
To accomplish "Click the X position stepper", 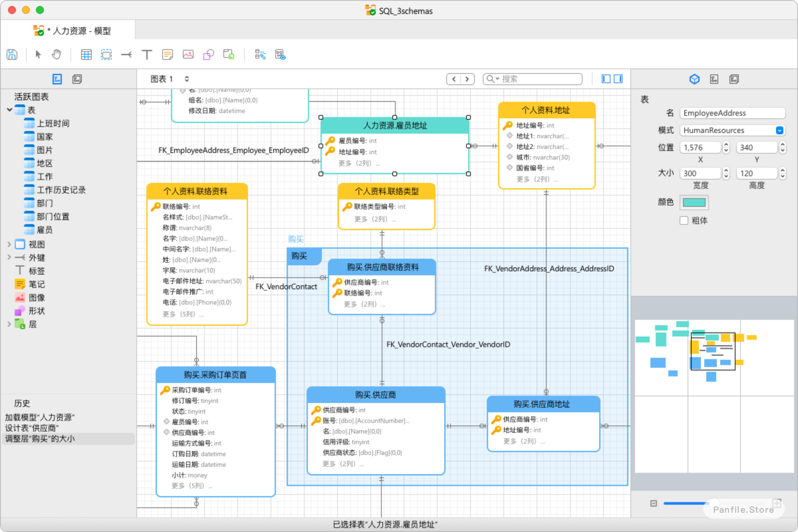I will point(726,147).
